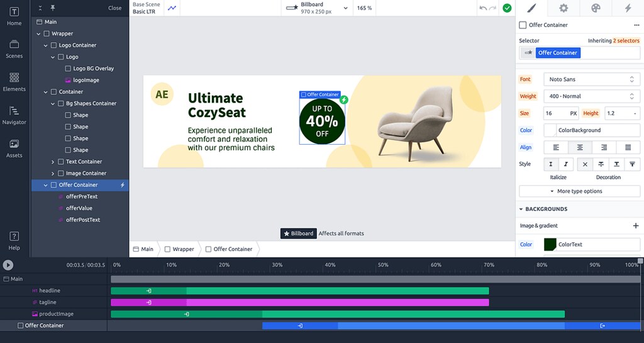Toggle checkbox next to Offer Container header
Viewport: 644px width, 343px height.
[x=523, y=25]
